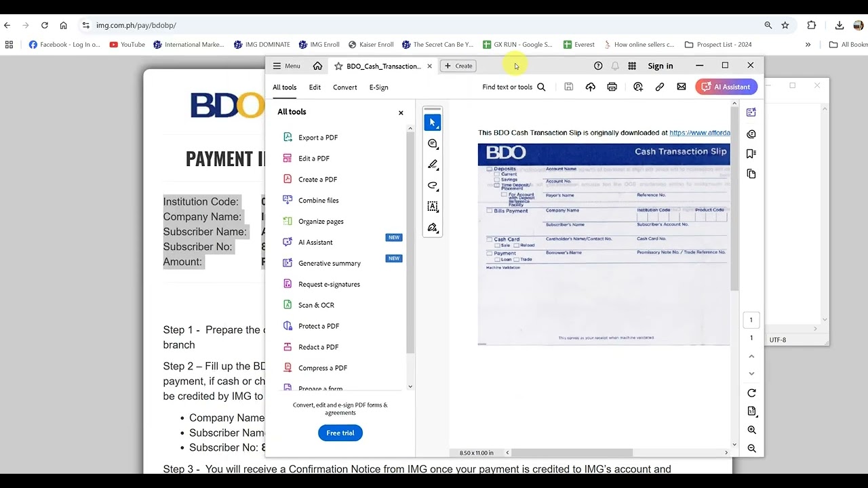The height and width of the screenshot is (488, 868).
Task: Click the Create new tab button
Action: [458, 66]
